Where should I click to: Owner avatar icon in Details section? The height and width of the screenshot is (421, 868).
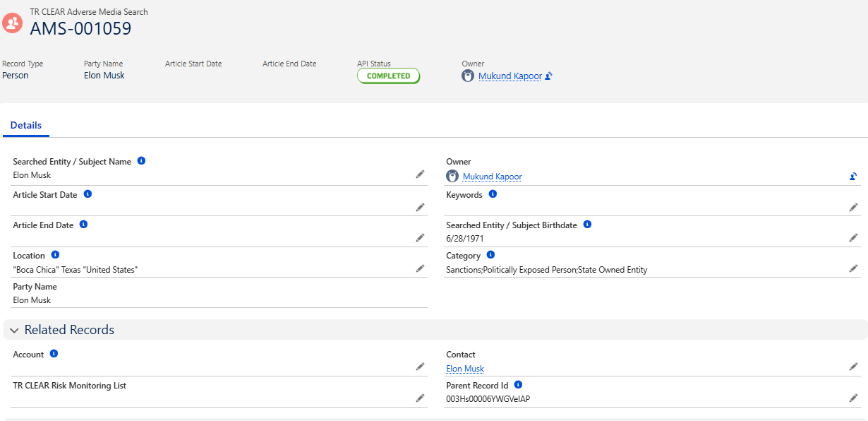coord(452,176)
